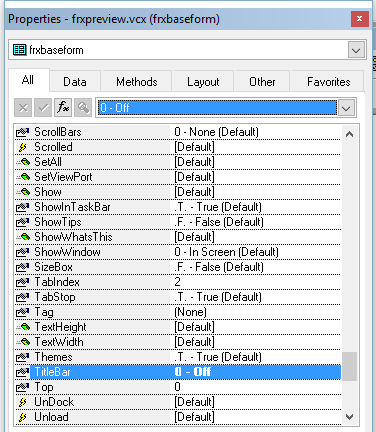This screenshot has width=376, height=432.
Task: Click the cancel (X) button beside the value box
Action: pyautogui.click(x=23, y=108)
